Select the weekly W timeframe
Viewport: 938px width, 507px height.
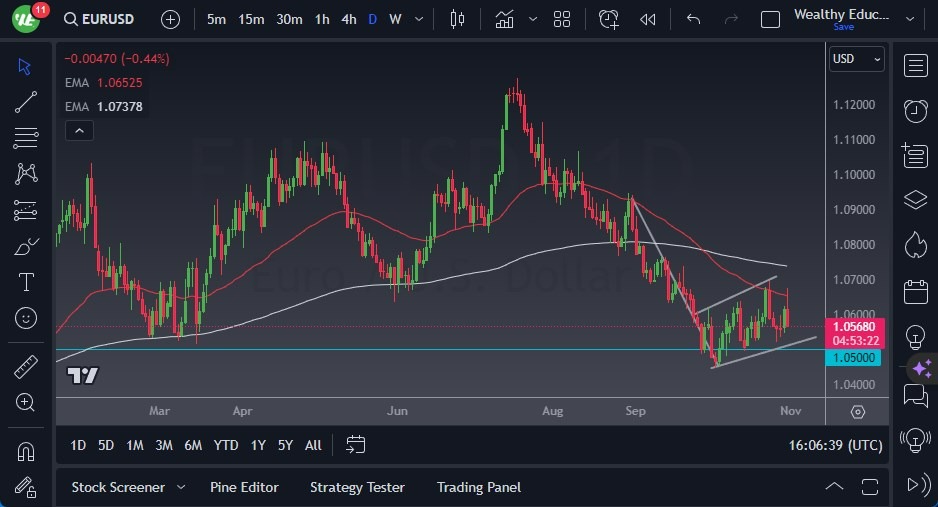(x=395, y=19)
